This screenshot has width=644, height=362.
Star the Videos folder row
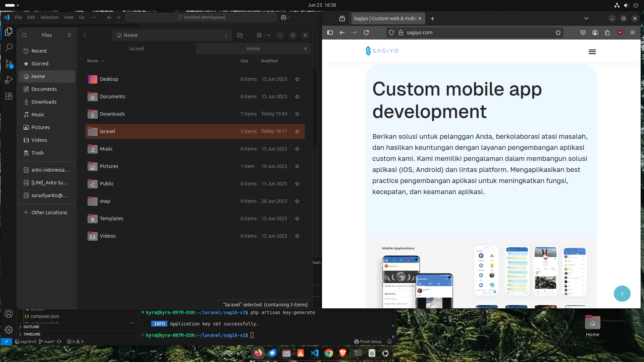(x=297, y=236)
